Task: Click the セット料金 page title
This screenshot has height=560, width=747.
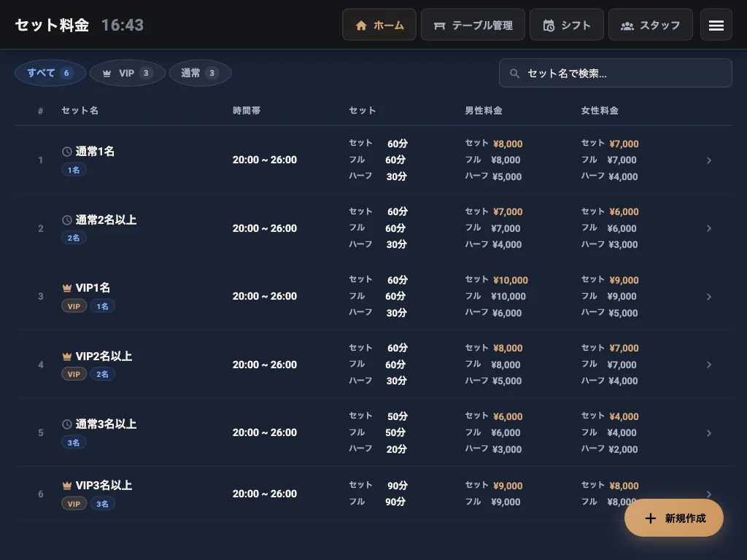Action: (x=52, y=25)
